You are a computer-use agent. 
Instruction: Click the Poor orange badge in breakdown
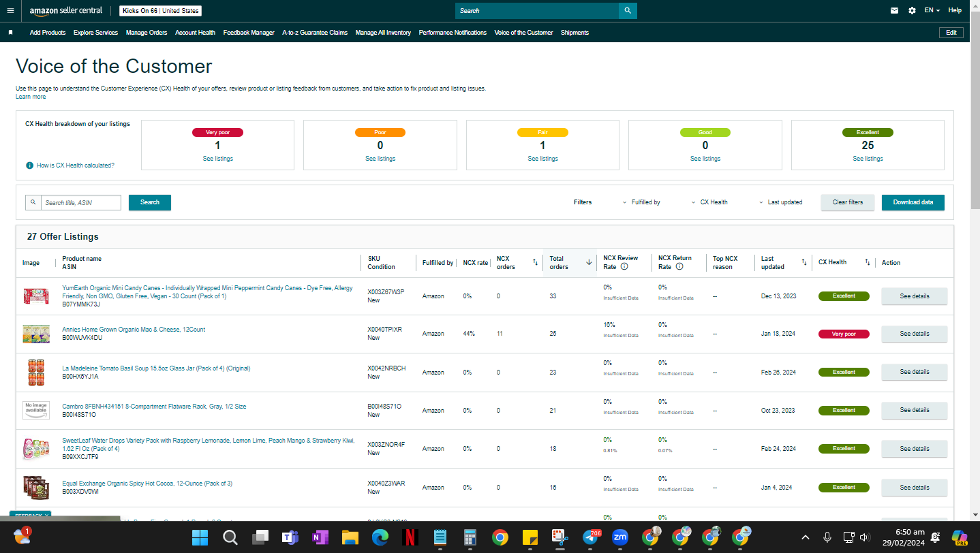(x=380, y=132)
